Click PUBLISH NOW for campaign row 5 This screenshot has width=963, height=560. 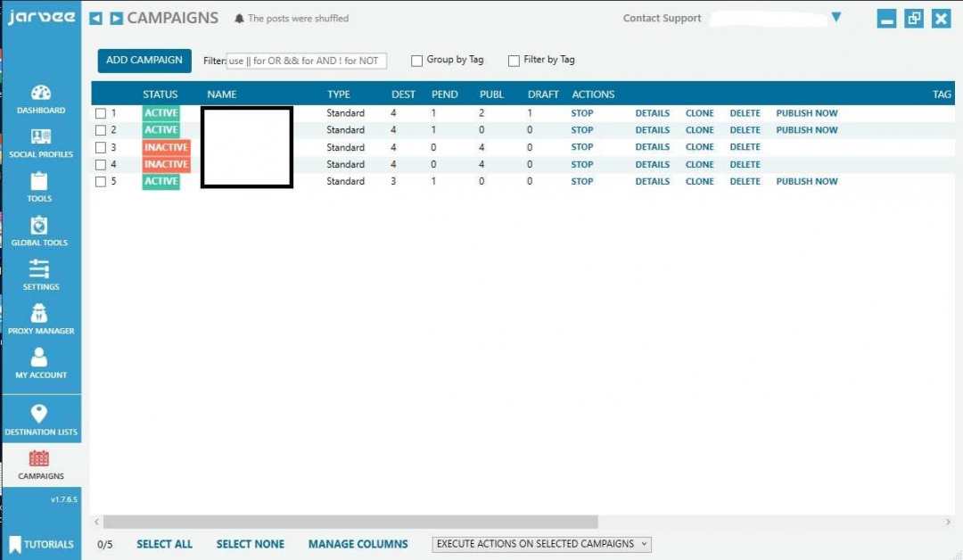point(806,182)
